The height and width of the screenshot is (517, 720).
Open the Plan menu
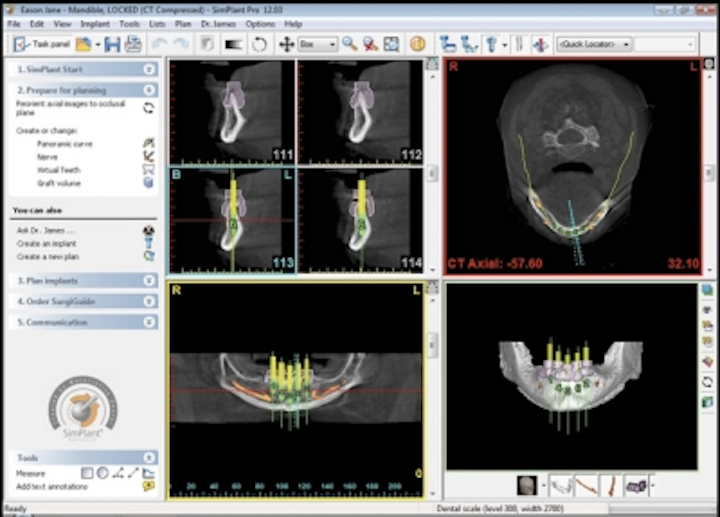pyautogui.click(x=183, y=24)
